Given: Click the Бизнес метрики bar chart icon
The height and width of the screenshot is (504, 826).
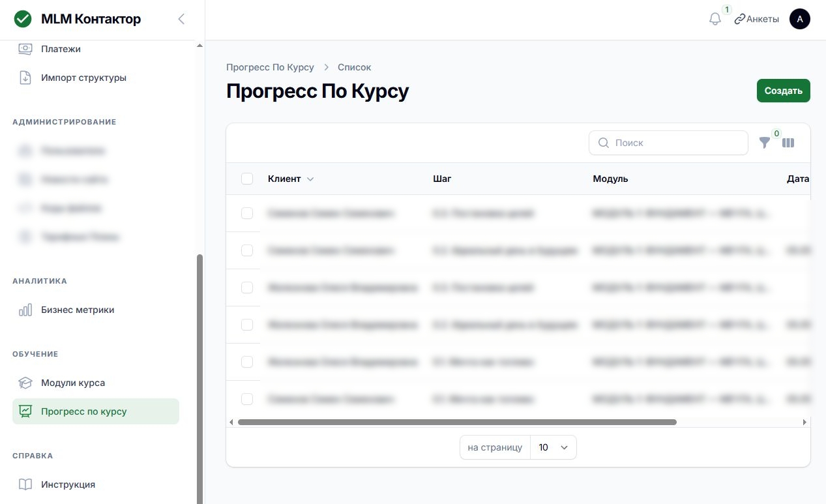Looking at the screenshot, I should [x=25, y=310].
